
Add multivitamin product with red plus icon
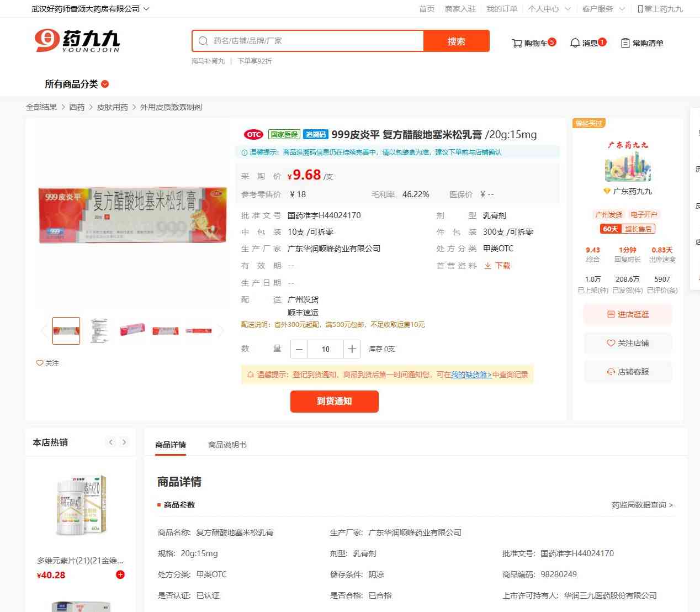(120, 574)
